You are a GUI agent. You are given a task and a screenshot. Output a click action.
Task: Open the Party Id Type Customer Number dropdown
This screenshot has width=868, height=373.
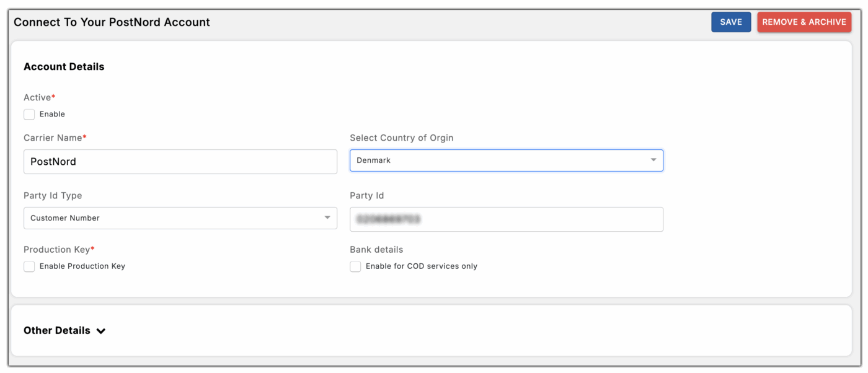pos(174,218)
